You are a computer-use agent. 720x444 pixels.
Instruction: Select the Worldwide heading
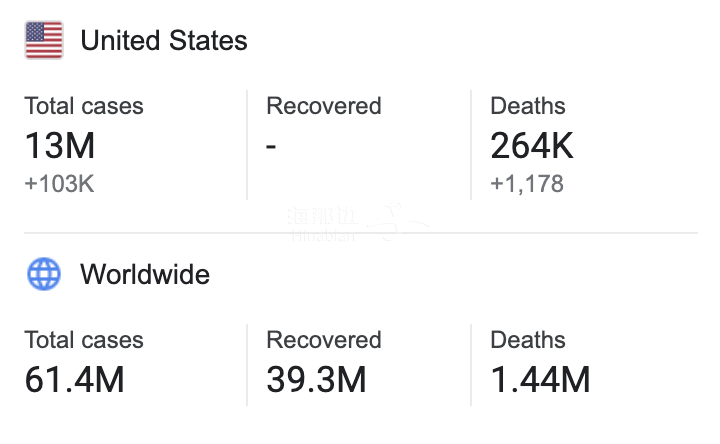(x=145, y=274)
